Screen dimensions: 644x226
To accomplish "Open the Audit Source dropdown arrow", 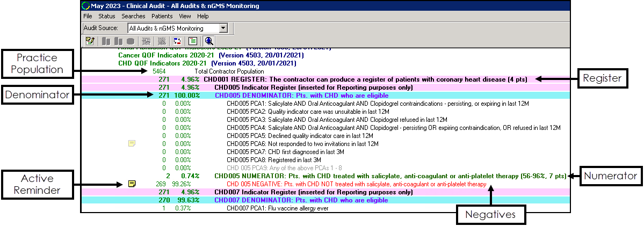I will [x=224, y=28].
